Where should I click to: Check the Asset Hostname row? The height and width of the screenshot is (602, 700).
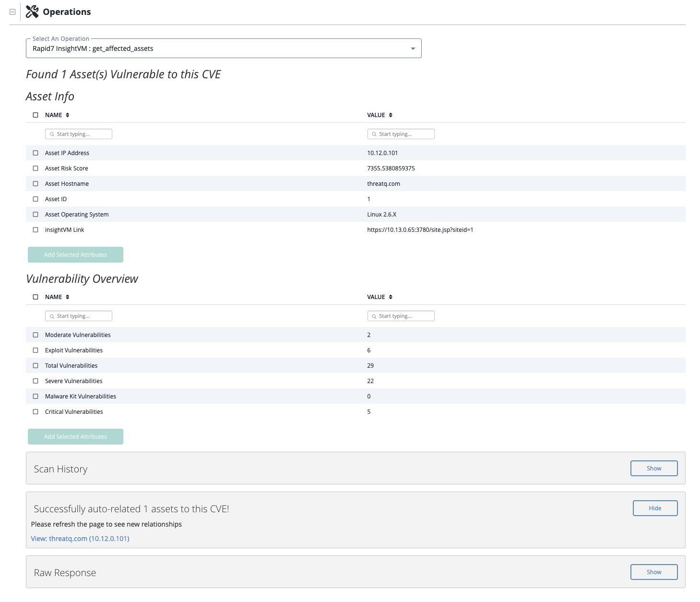point(36,184)
